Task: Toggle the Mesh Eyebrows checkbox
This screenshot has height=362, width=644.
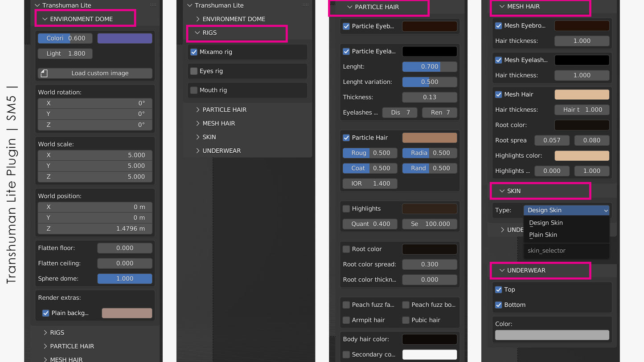Action: (x=499, y=26)
